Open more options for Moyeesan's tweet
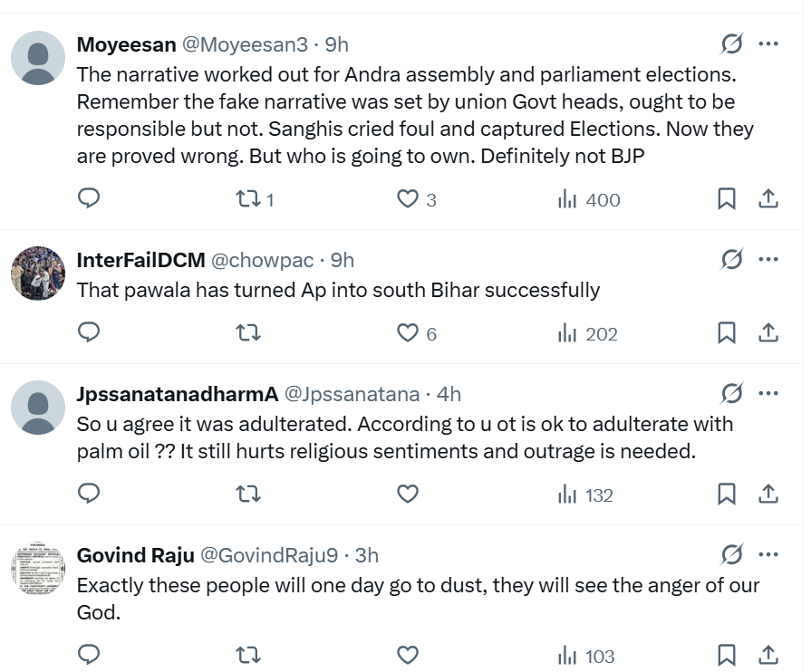The width and height of the screenshot is (811, 672). [768, 43]
